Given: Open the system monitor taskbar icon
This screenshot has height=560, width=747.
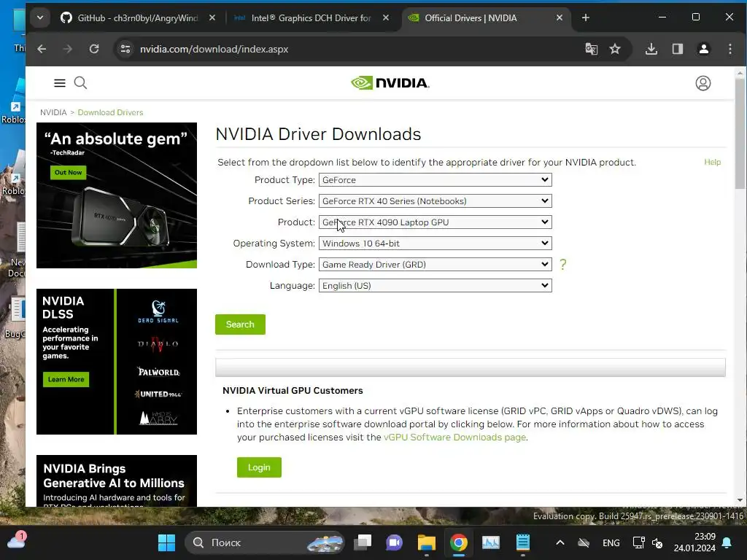Looking at the screenshot, I should click(491, 542).
